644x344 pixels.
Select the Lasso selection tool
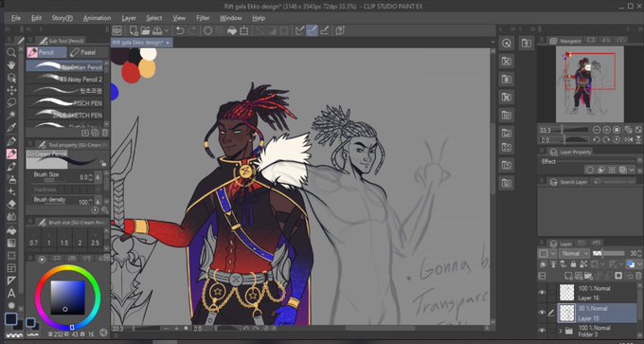pos(11,102)
